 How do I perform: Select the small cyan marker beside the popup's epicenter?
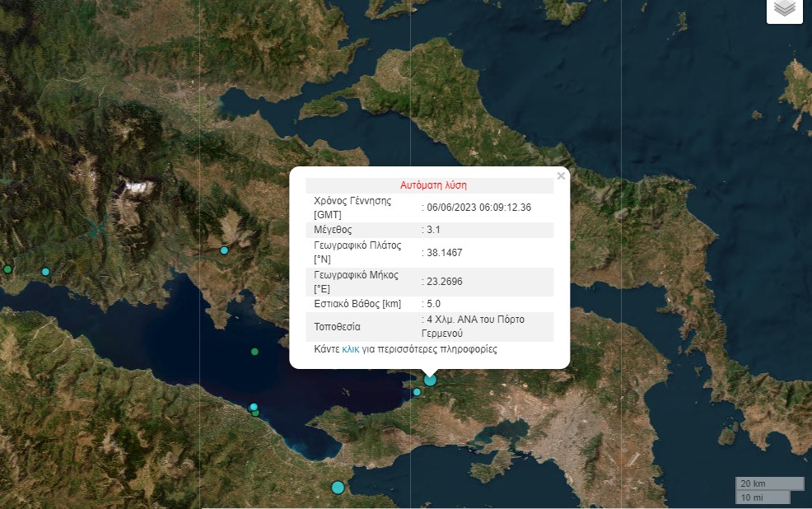(417, 392)
